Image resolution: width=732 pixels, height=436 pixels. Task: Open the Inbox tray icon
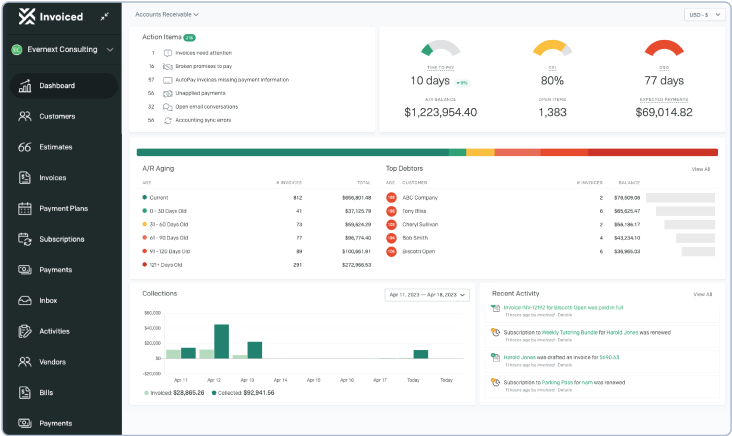pos(25,301)
